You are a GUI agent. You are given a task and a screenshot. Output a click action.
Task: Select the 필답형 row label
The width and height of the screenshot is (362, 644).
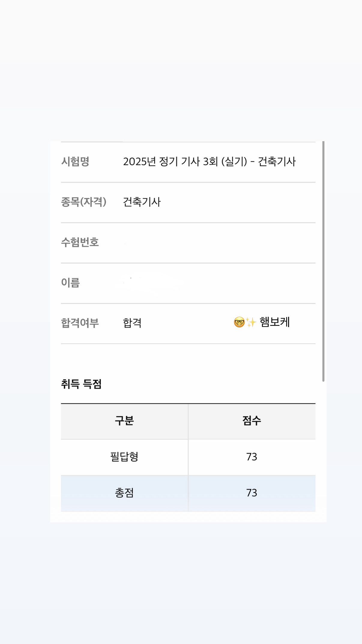124,457
